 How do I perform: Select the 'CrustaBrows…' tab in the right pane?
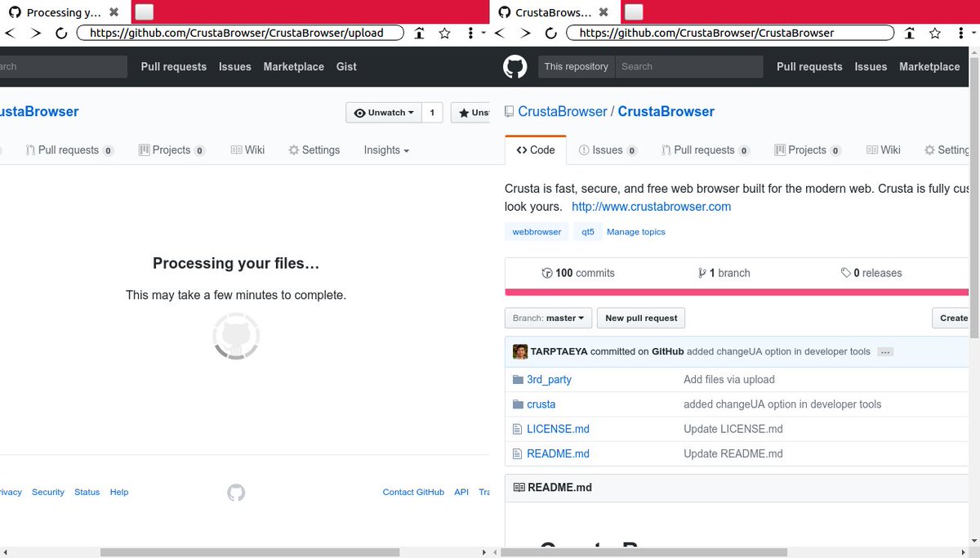555,12
